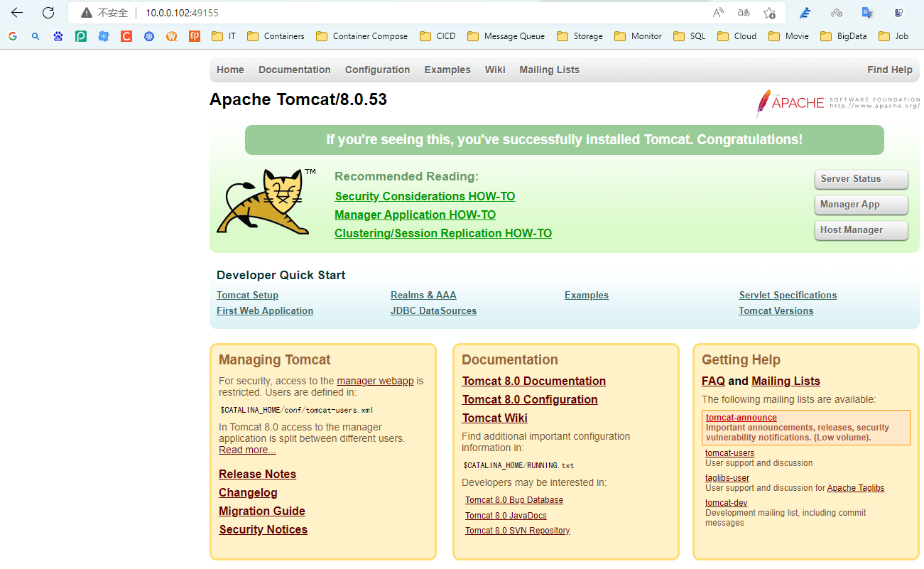Open Clustering/Session Replication HOW-TO link
Screen dimensions: 924x569
tap(443, 233)
